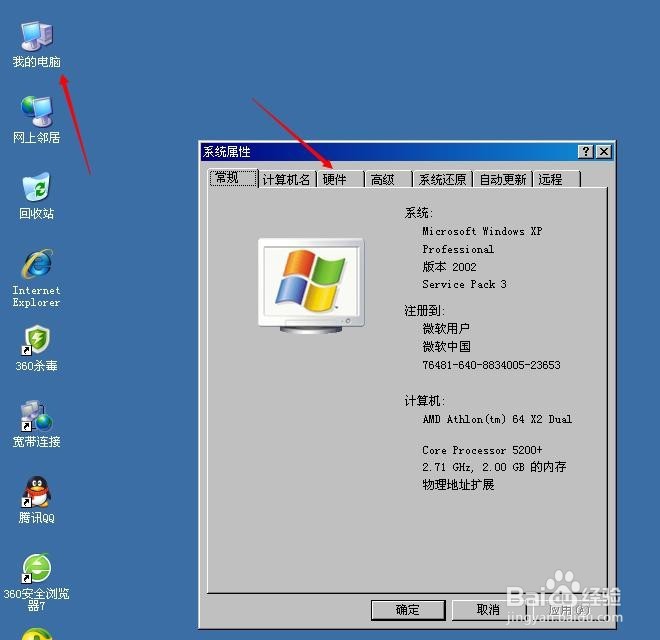Click the 'Service Pack 3' text
The width and height of the screenshot is (660, 640).
[464, 285]
